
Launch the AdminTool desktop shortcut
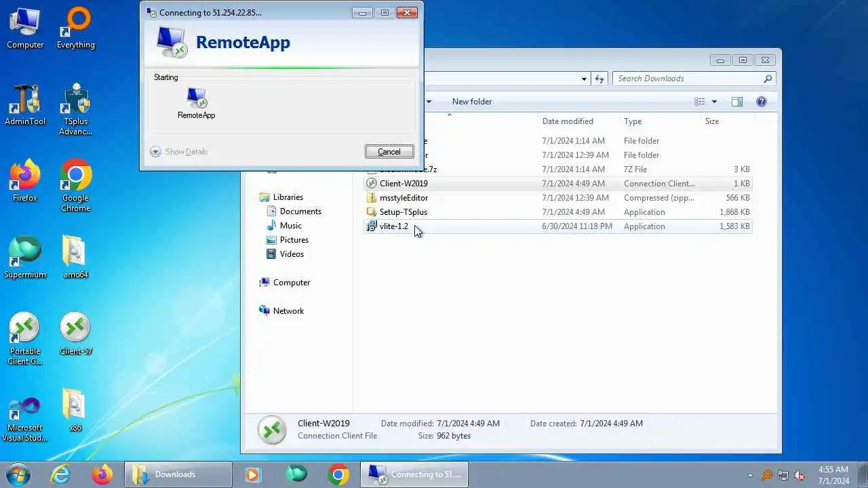25,105
